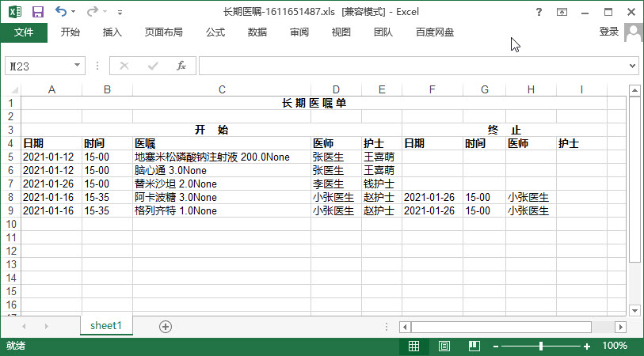Open Customize Quick Access Toolbar dropdown
The height and width of the screenshot is (356, 644).
pos(120,13)
